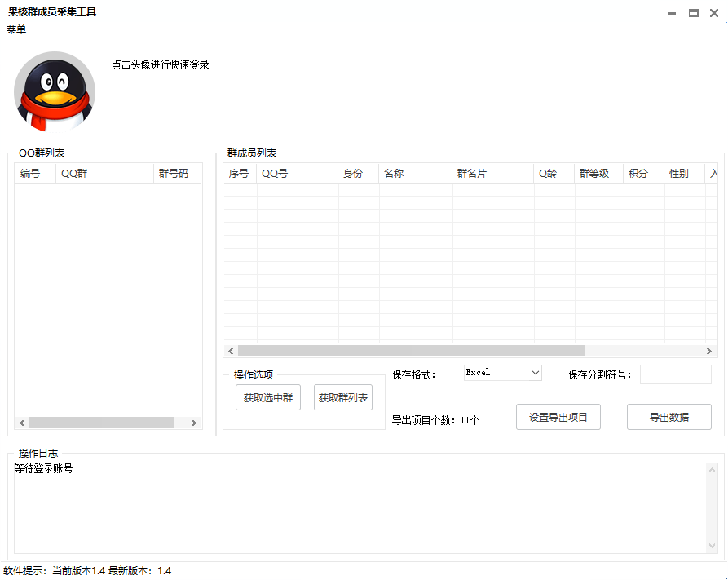Click the 获取选中群 button
The height and width of the screenshot is (580, 728).
[268, 397]
